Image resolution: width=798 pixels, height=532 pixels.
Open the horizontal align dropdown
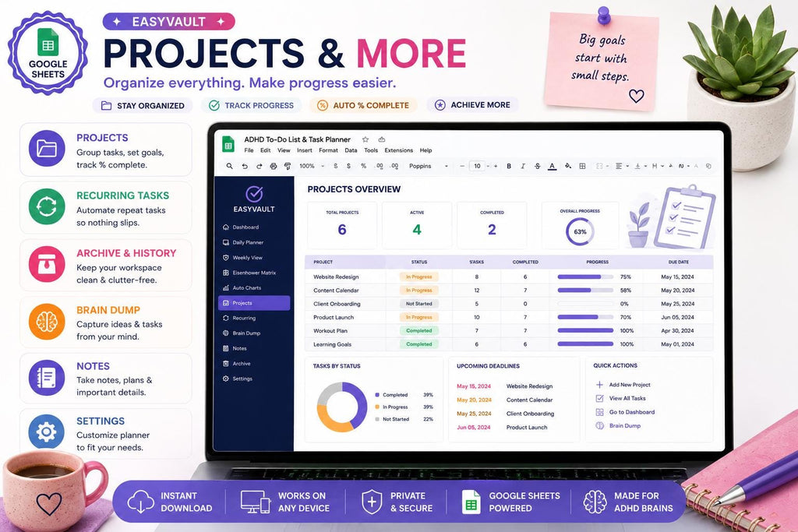point(621,167)
